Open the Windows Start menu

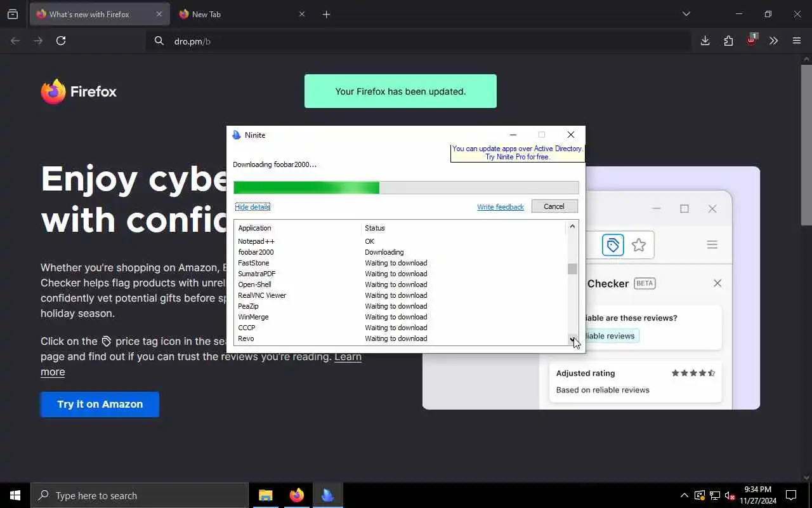coord(15,495)
